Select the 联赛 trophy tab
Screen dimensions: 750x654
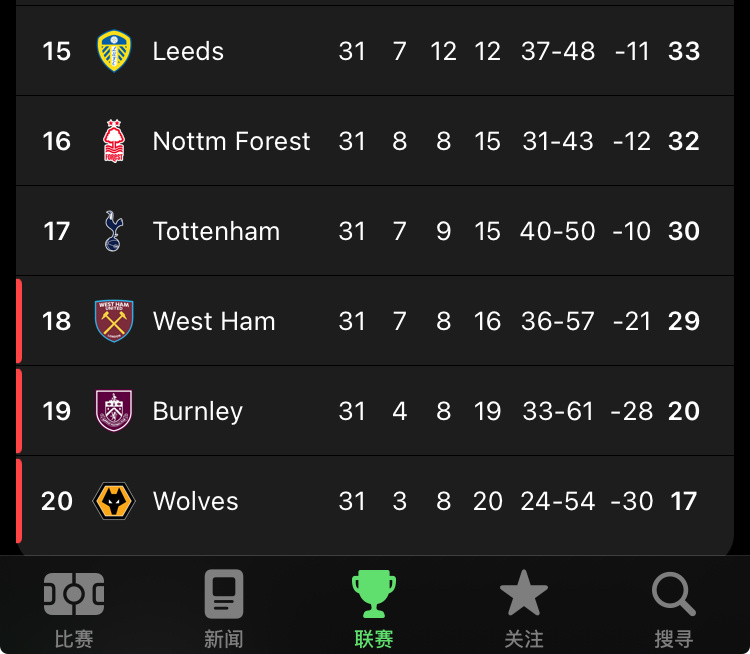coord(374,609)
